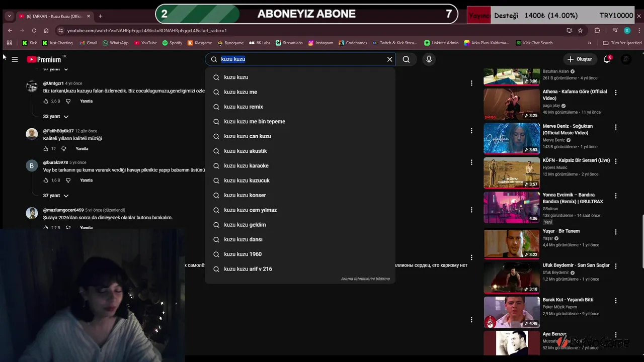
Task: Open Merve Deniz - Soğuktan video thumbnail
Action: (x=512, y=138)
